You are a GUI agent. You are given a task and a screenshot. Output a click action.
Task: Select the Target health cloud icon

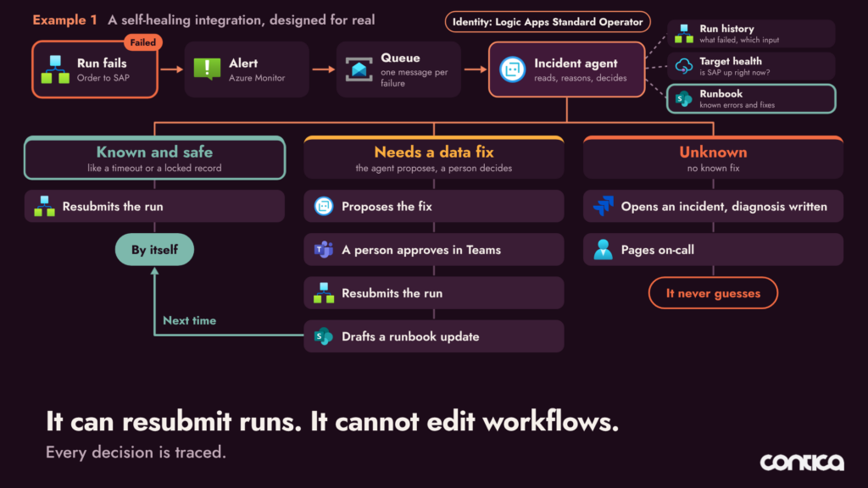pos(684,66)
